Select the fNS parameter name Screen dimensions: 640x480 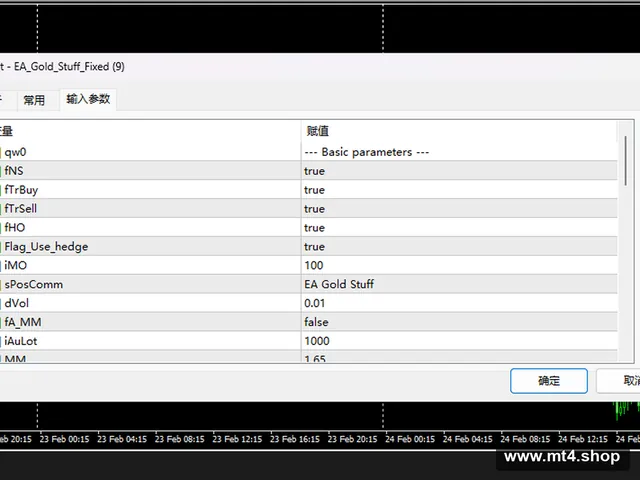pos(14,171)
